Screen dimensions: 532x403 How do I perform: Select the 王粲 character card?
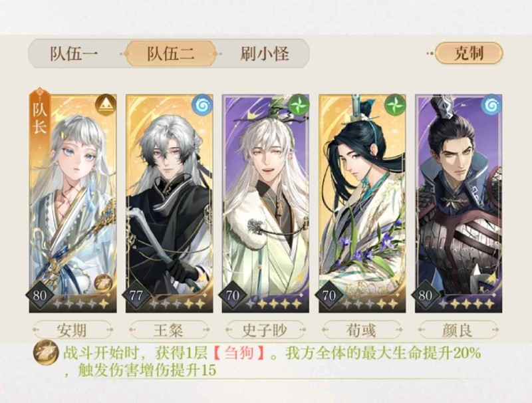170,203
